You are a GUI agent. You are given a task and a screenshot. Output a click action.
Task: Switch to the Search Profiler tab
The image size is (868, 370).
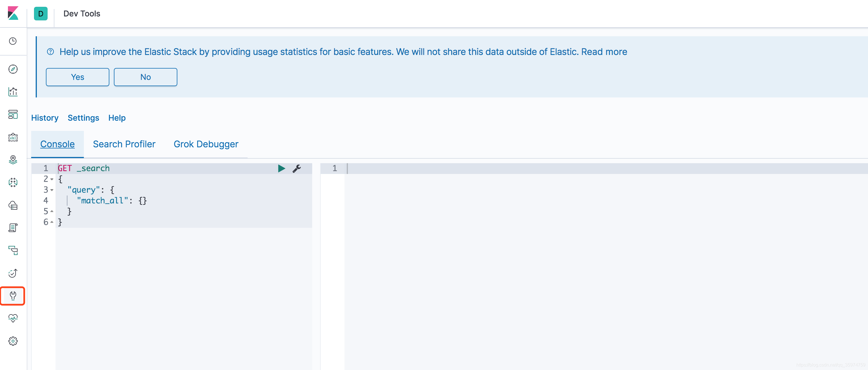(124, 144)
